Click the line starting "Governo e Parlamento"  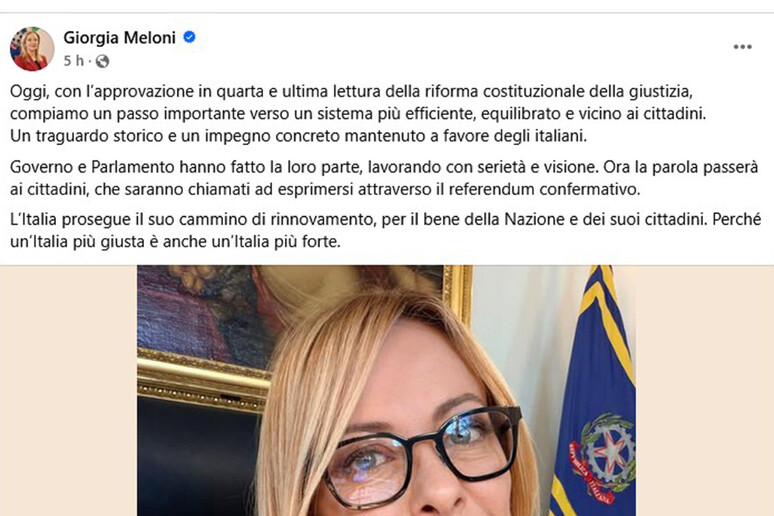[384, 167]
